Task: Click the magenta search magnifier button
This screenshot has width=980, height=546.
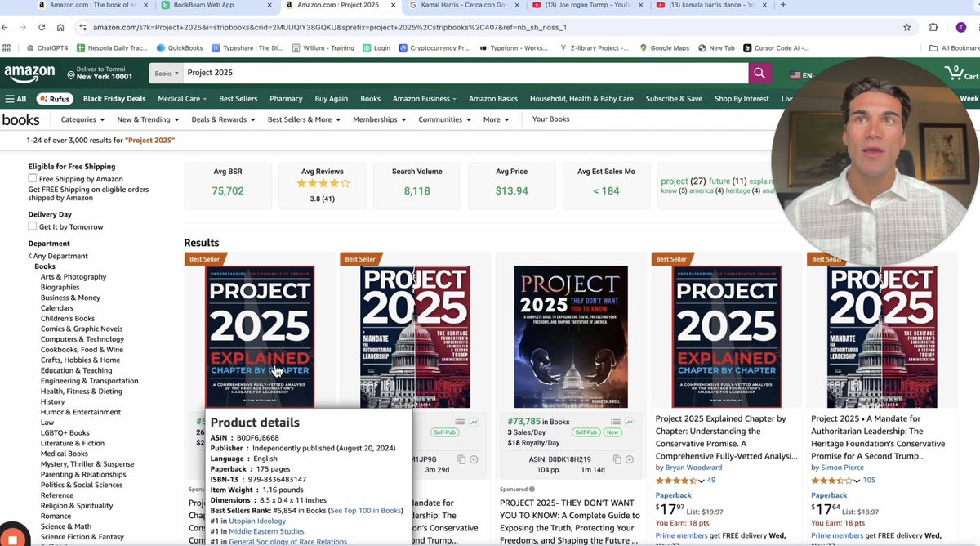Action: (x=759, y=73)
